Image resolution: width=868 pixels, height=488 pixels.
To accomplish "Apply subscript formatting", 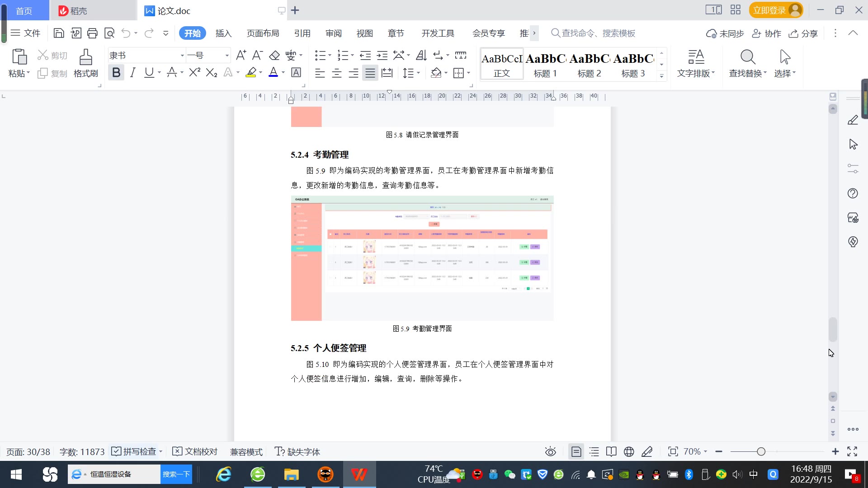I will click(211, 72).
